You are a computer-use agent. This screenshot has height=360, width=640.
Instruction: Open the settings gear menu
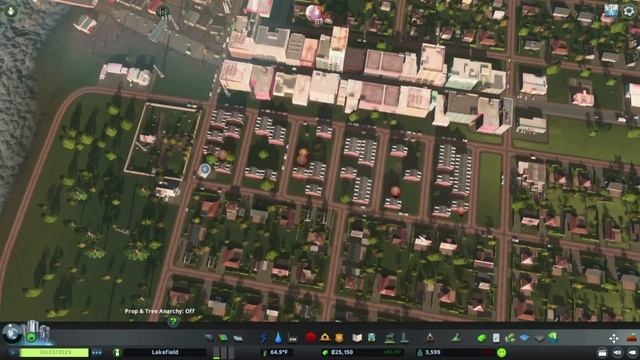[629, 11]
